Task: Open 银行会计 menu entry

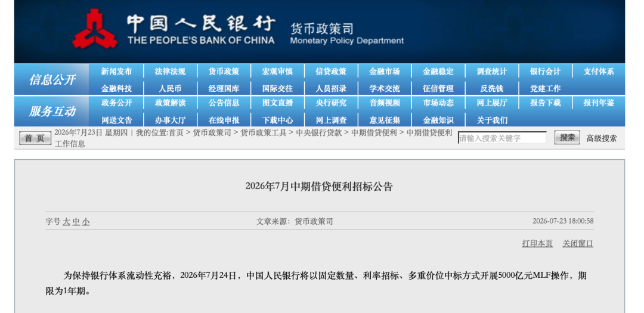Action: (x=546, y=72)
